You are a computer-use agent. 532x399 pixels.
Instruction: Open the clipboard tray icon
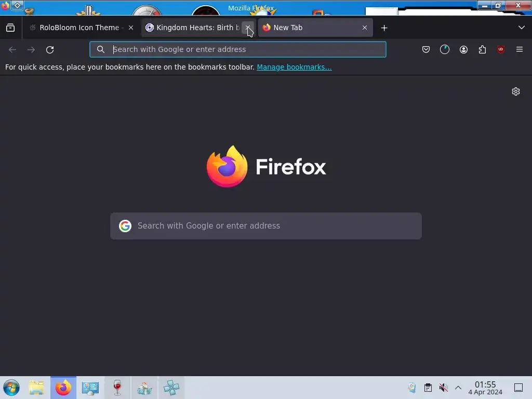[428, 388]
